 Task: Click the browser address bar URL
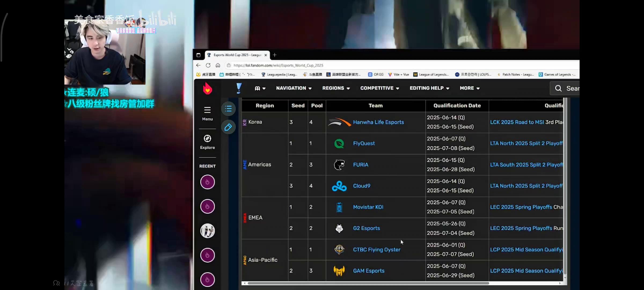point(278,65)
